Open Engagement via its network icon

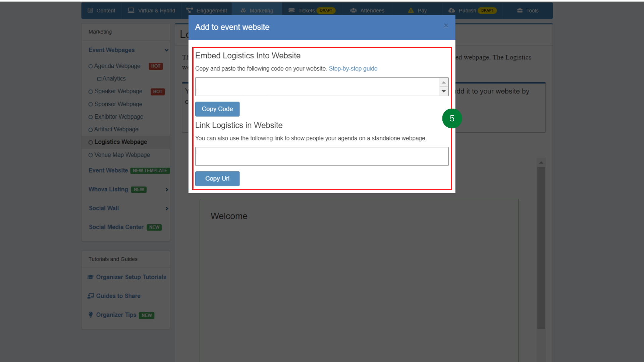point(190,10)
